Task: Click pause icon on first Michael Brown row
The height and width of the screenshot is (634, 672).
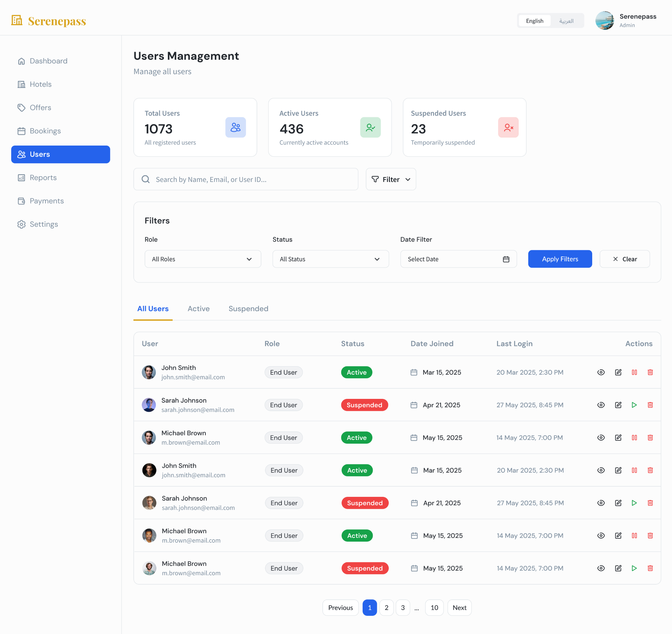Action: [634, 438]
